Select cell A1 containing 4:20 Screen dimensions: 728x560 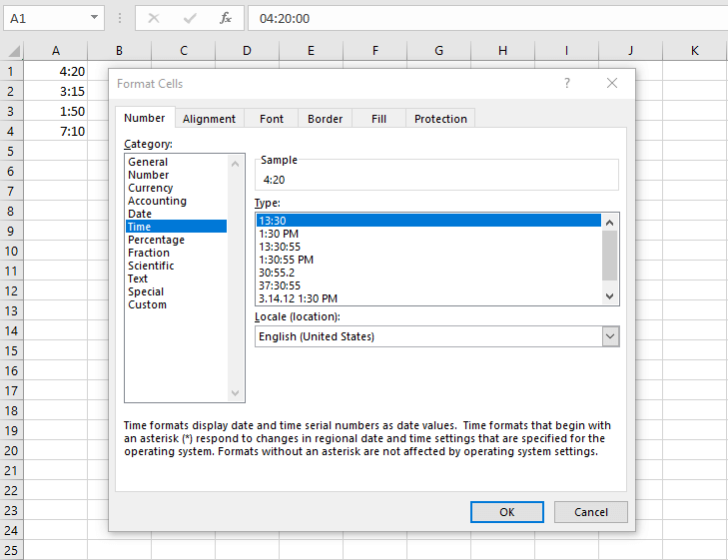(55, 72)
